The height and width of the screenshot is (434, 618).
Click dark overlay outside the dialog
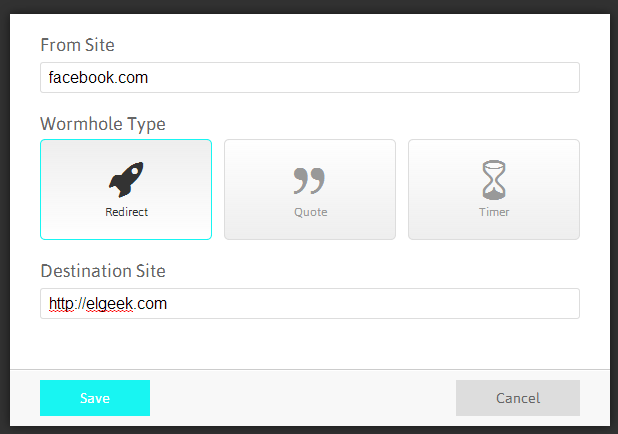[309, 6]
